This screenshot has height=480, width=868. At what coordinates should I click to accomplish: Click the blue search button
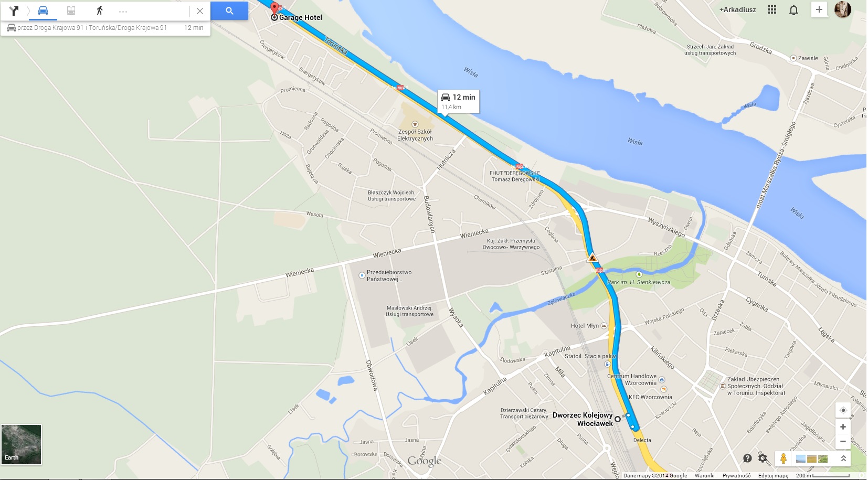click(x=229, y=10)
